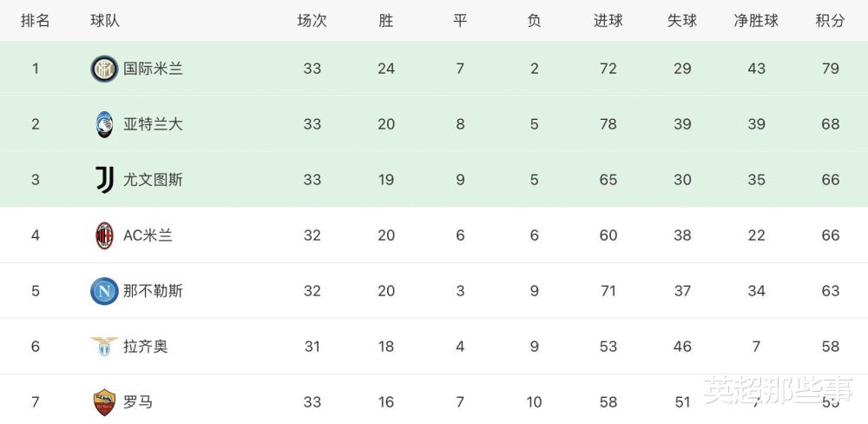Open the 拉齐奥 team row name
868x424 pixels.
tap(145, 347)
